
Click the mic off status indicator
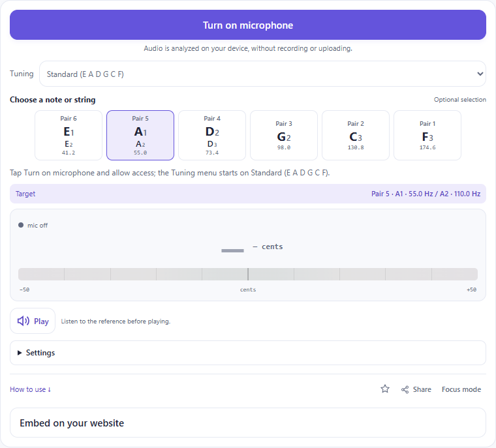33,226
